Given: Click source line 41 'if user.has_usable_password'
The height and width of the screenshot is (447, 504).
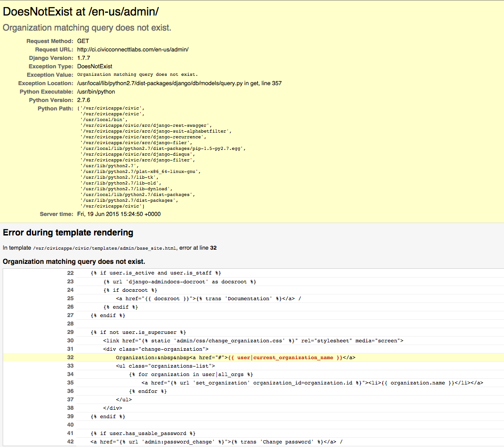Looking at the screenshot, I should 143,433.
